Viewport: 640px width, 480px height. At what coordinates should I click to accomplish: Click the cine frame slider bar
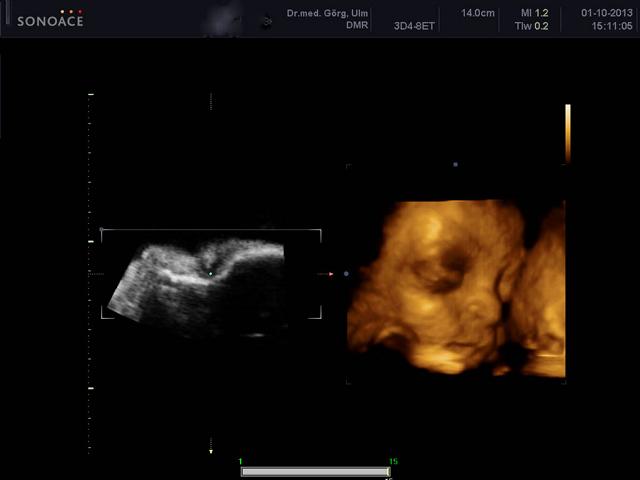tap(316, 472)
